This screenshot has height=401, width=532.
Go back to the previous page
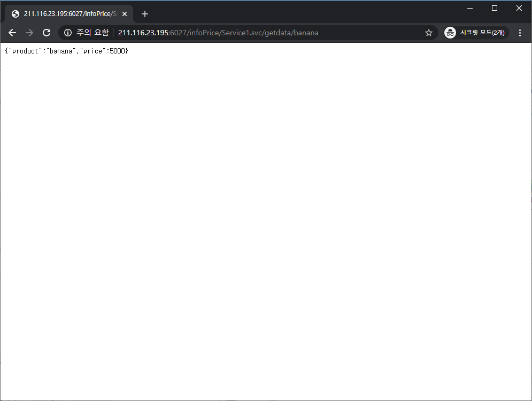[12, 33]
